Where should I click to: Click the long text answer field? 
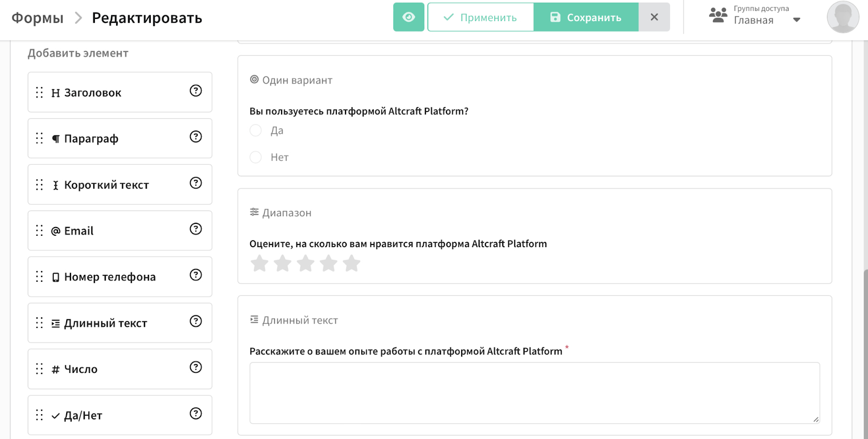tap(534, 393)
